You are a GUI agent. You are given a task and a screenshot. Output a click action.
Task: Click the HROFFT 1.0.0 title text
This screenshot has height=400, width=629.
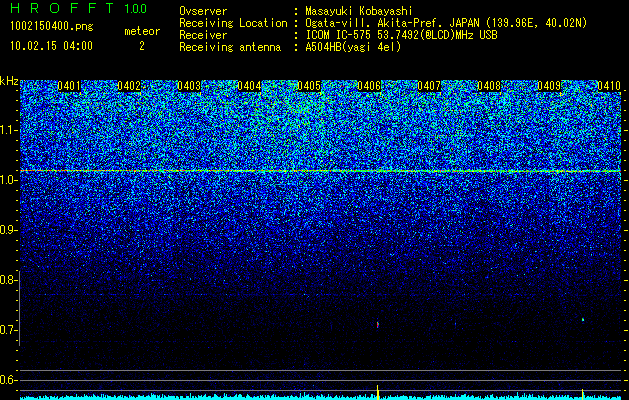coord(78,8)
